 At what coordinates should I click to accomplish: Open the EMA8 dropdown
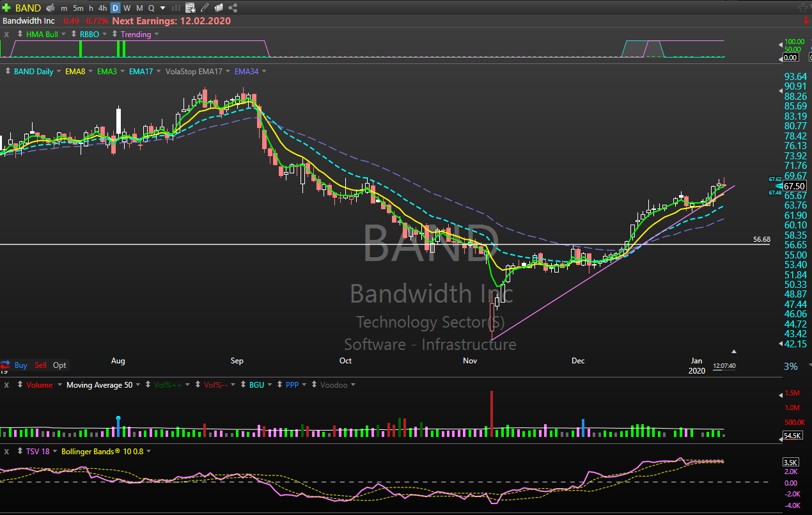(91, 72)
